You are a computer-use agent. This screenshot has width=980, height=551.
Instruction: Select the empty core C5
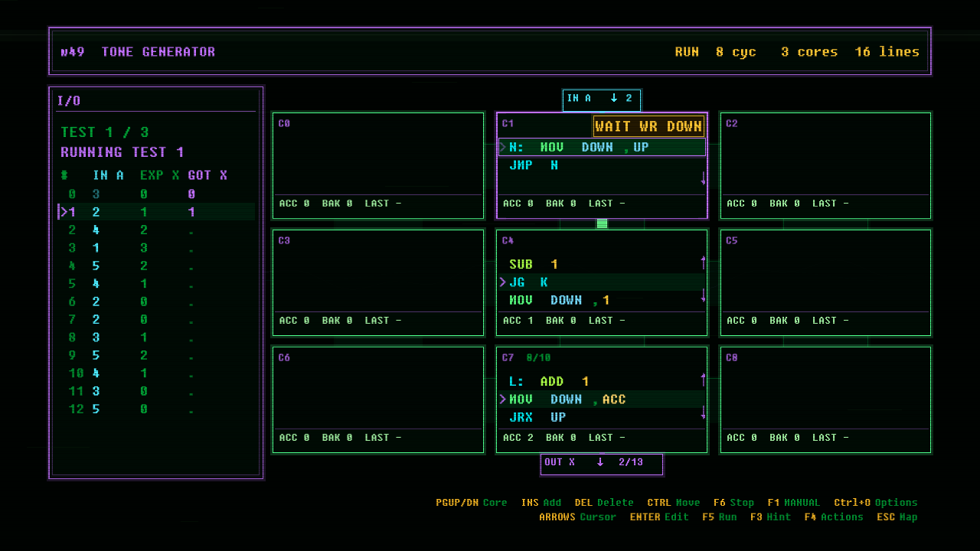825,282
